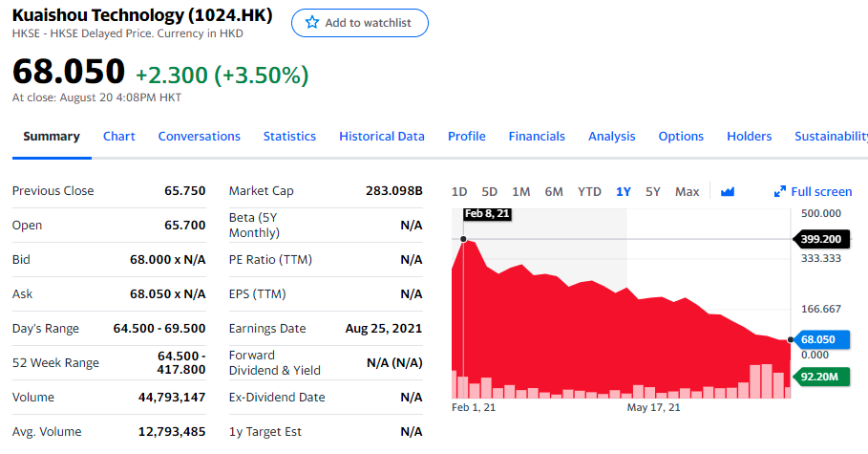Click Day's Range value 64.500 - 69.500

click(x=159, y=328)
